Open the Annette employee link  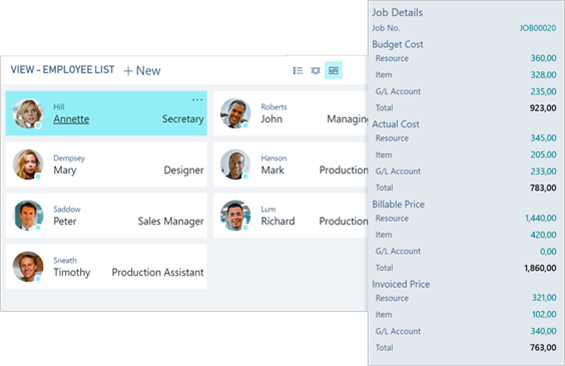click(x=71, y=119)
